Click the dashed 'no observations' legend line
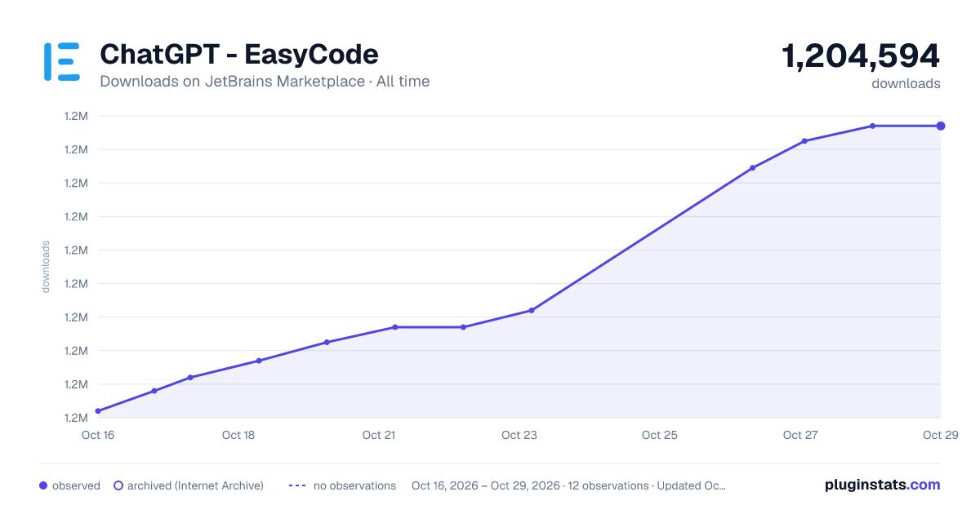 (x=296, y=485)
